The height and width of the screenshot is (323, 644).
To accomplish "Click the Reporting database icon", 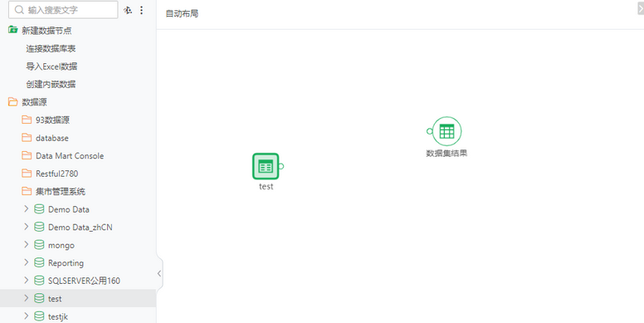I will (x=39, y=262).
